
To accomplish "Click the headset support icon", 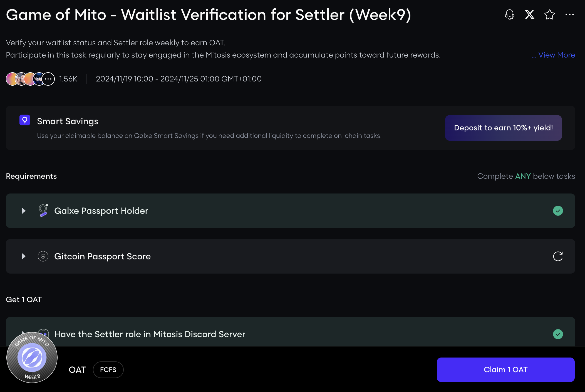I will point(509,14).
